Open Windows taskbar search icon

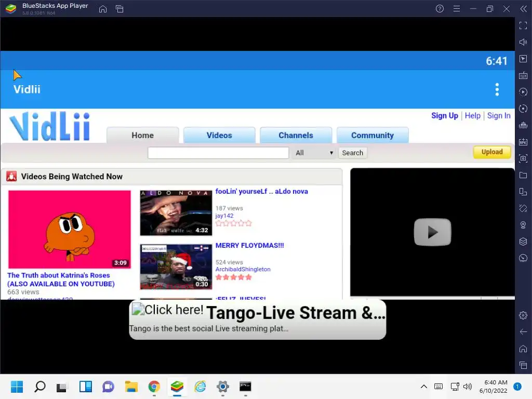click(x=39, y=387)
